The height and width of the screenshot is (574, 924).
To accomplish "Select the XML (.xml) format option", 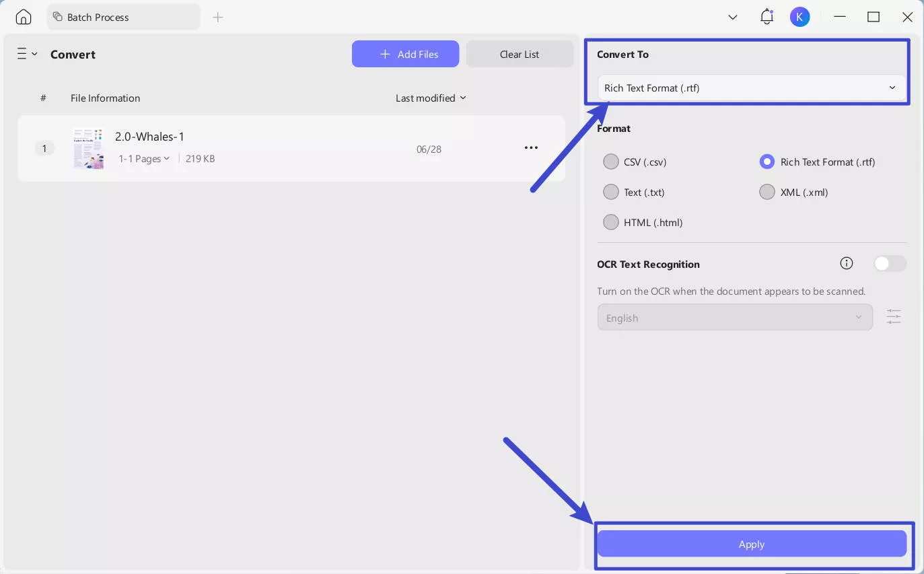I will point(767,192).
